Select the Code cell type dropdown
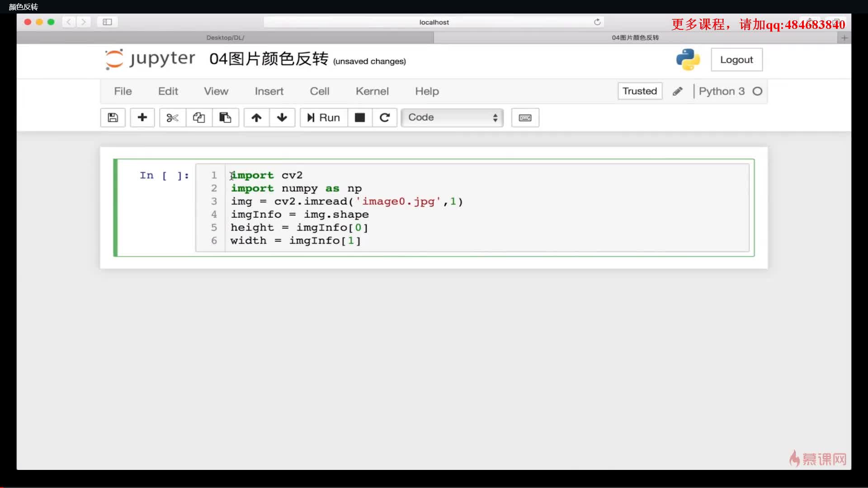The height and width of the screenshot is (488, 868). click(x=450, y=117)
